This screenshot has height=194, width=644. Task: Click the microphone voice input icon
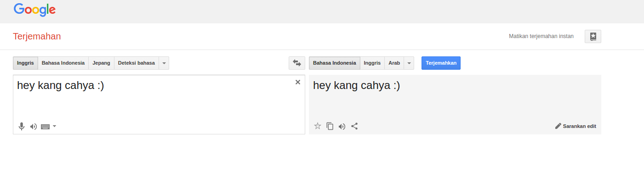[21, 127]
